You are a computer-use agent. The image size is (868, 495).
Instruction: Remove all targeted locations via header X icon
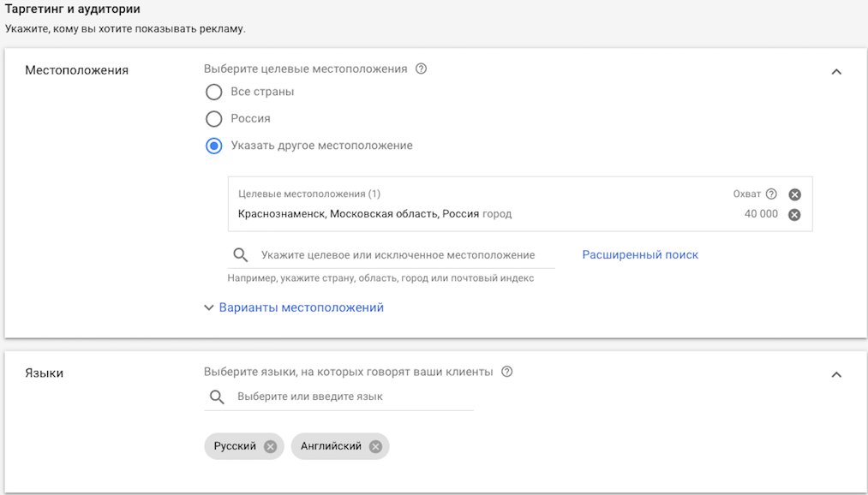point(794,194)
